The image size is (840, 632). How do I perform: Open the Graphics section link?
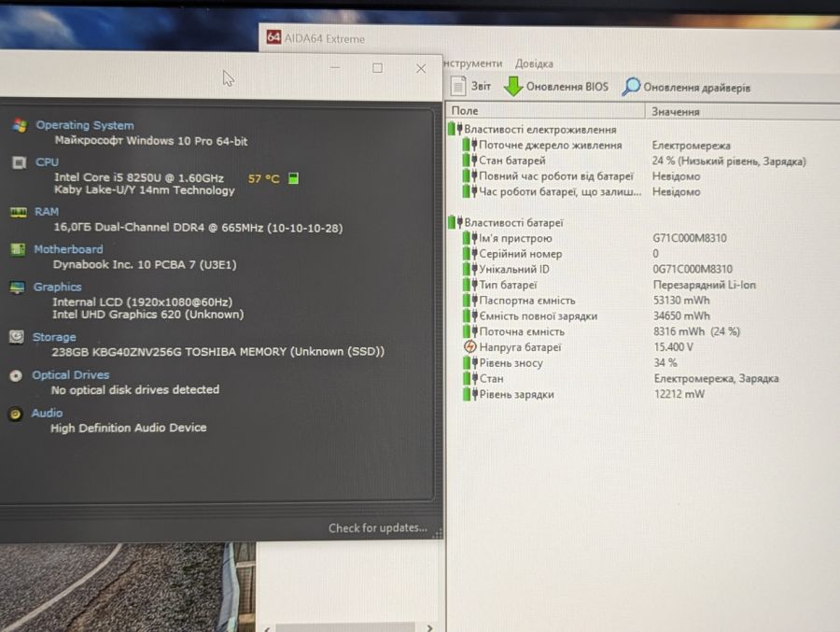[57, 287]
